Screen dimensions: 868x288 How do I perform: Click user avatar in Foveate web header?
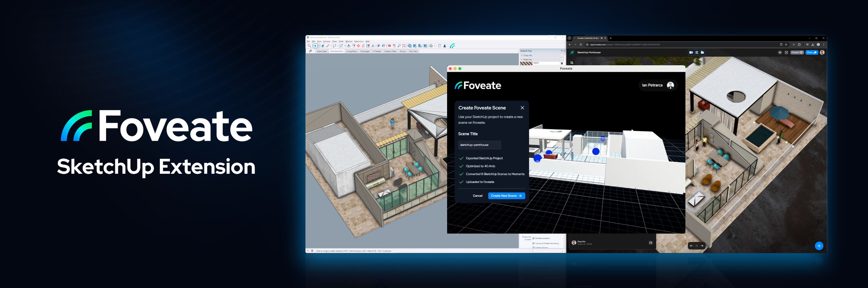822,52
